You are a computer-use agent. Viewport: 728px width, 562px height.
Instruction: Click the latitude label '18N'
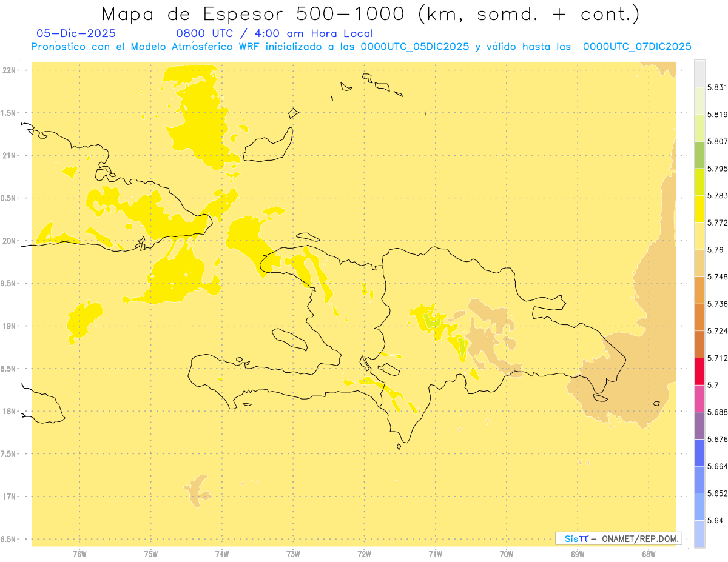(x=9, y=412)
